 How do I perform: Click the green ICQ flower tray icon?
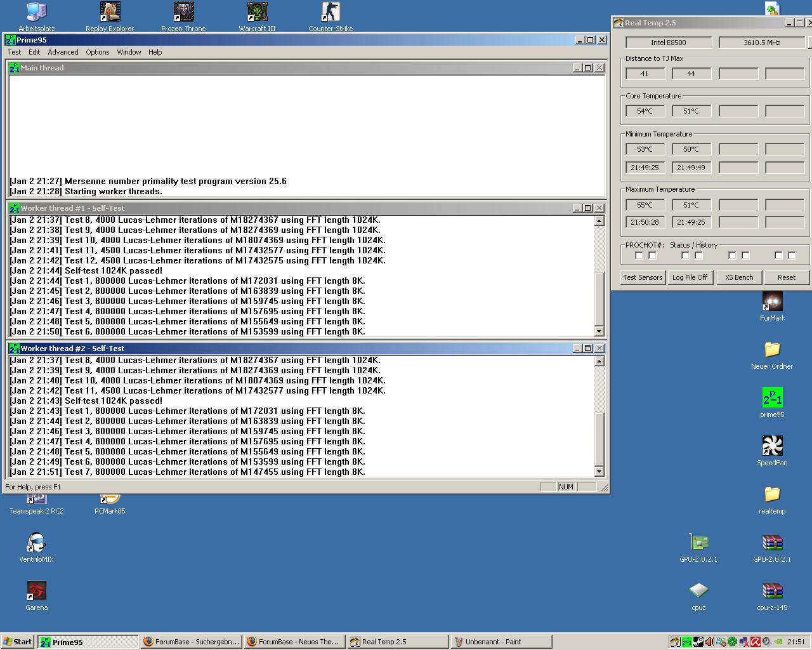coord(732,642)
